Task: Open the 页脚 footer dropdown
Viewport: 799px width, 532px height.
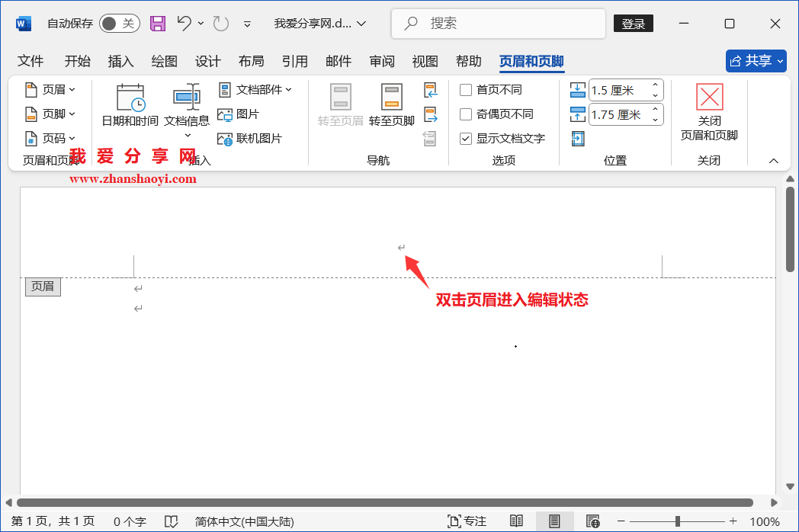Action: (x=50, y=114)
